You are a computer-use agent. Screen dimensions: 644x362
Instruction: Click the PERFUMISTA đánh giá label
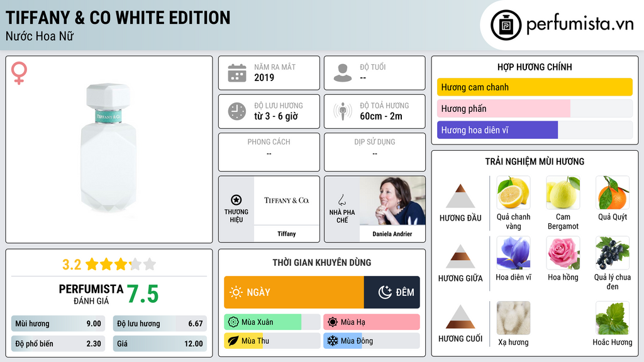(x=91, y=294)
